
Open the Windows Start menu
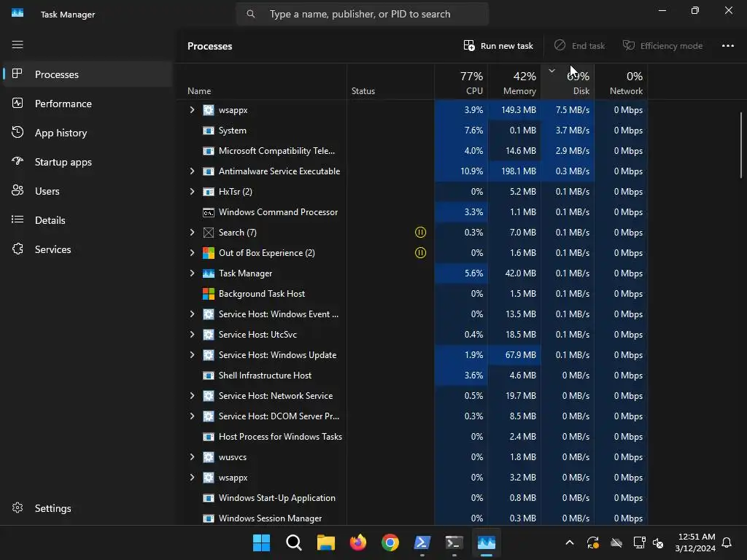[x=262, y=542]
